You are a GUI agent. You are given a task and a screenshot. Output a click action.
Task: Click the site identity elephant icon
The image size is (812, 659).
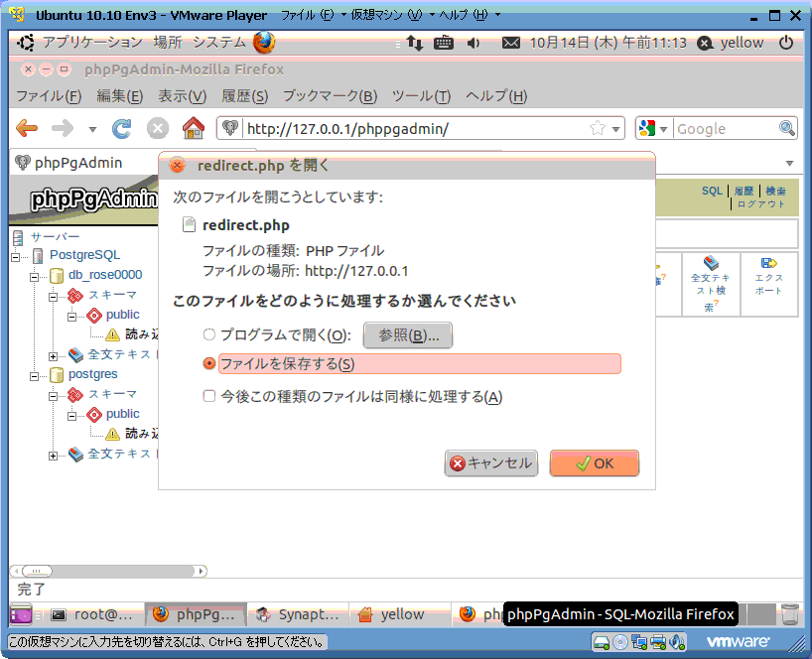[x=230, y=128]
